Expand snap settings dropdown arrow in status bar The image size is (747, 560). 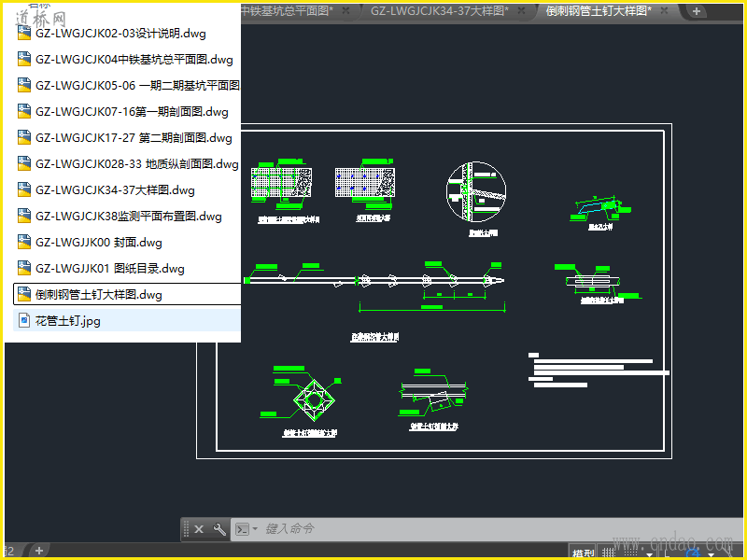649,555
